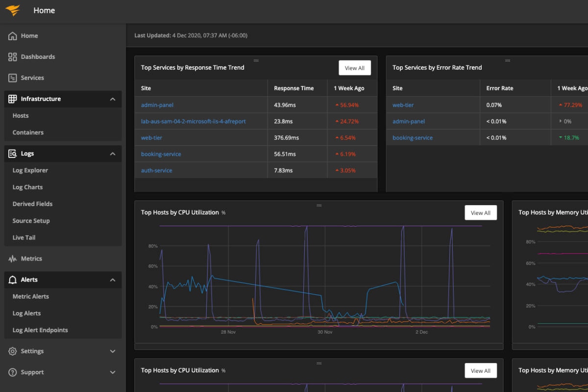Select the Services icon in the sidebar
This screenshot has height=392, width=588.
[x=12, y=78]
